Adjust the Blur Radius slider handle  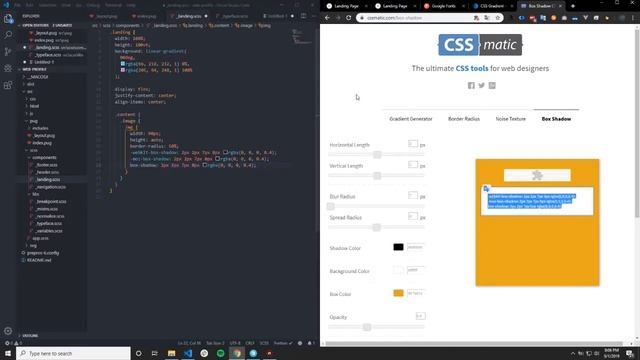(x=331, y=207)
